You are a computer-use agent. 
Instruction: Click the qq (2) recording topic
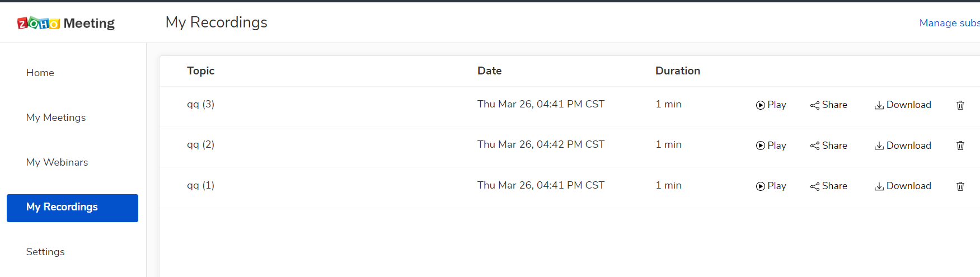pos(200,144)
